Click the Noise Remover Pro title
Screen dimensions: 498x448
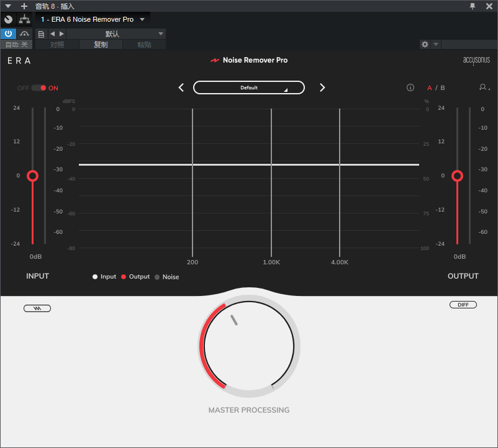pyautogui.click(x=255, y=60)
